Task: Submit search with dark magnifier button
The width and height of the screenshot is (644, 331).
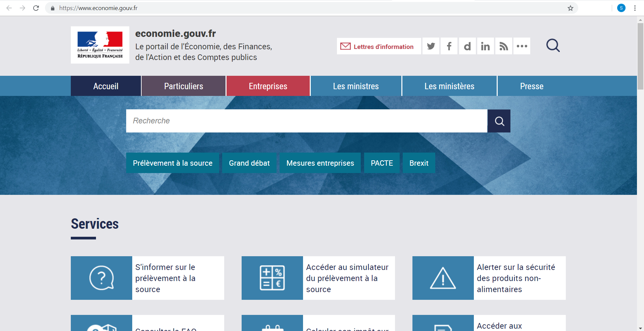Action: click(x=499, y=121)
